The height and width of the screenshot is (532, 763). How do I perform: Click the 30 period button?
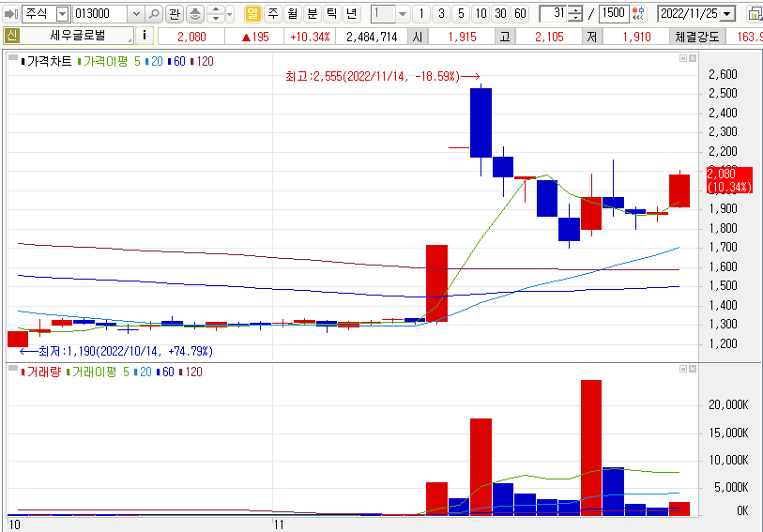point(501,14)
